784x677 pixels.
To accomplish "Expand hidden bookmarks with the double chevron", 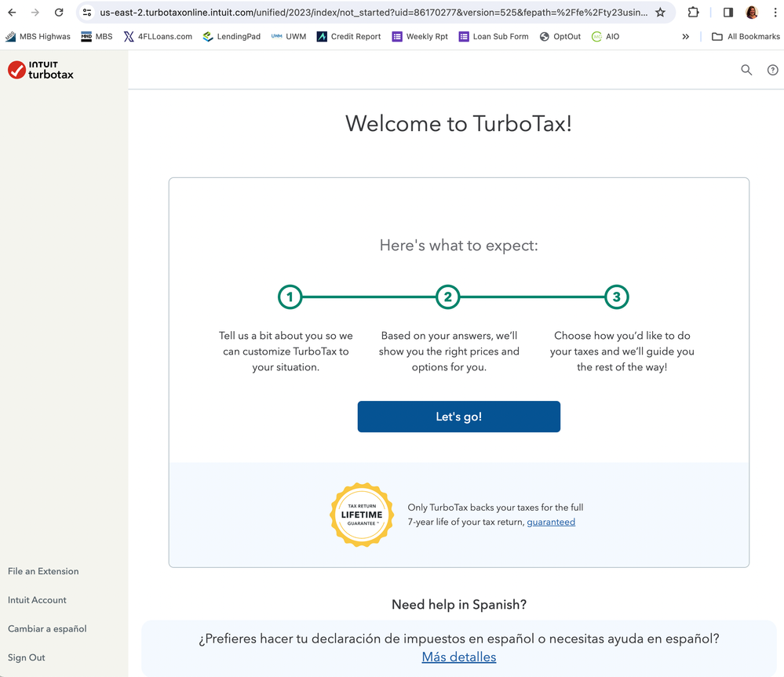I will 685,36.
